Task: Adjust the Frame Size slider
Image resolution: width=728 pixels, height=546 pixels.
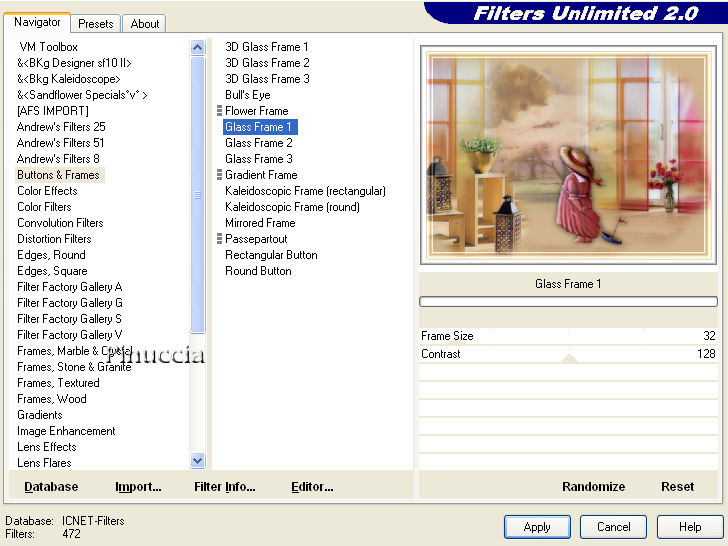Action: (568, 336)
